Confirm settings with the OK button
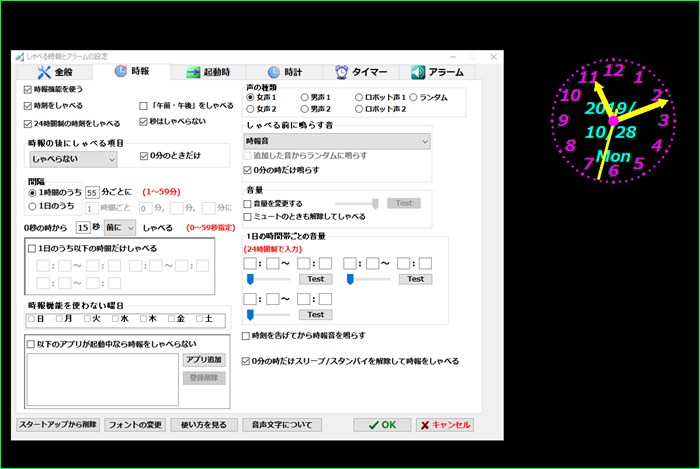Image resolution: width=700 pixels, height=469 pixels. 382,425
